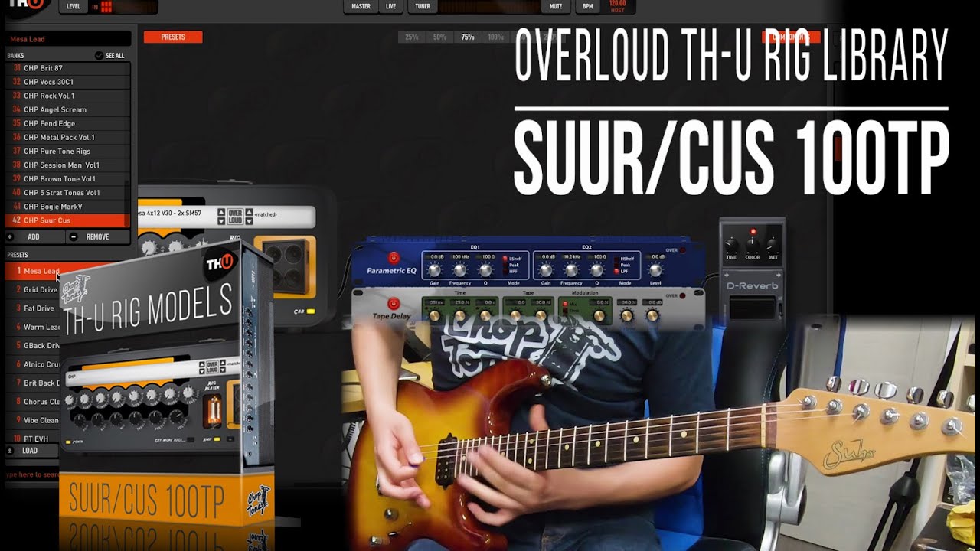Open the cabinet name field Mesa 4x12 V30
Viewport: 980px width, 551px height.
(x=175, y=214)
